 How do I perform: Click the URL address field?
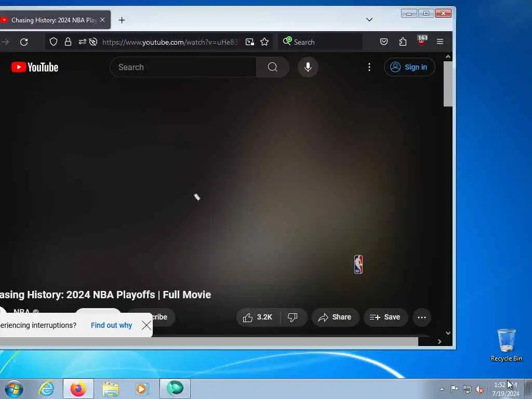[x=170, y=42]
